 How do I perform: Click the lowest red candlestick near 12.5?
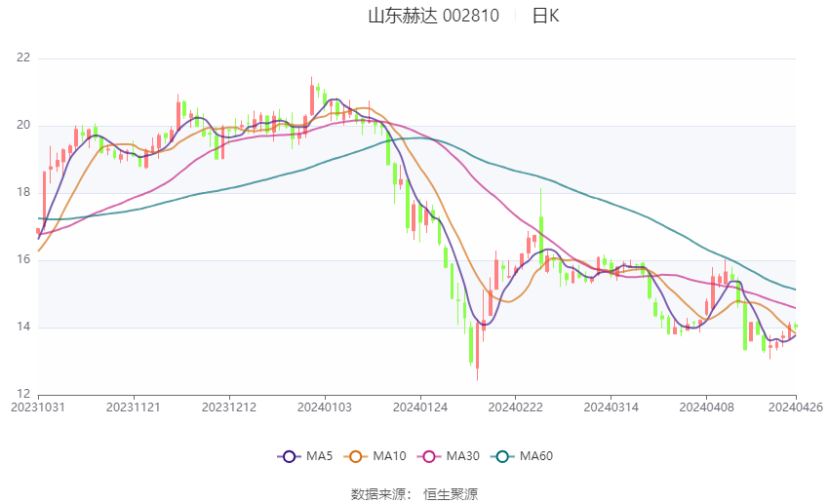[x=478, y=350]
